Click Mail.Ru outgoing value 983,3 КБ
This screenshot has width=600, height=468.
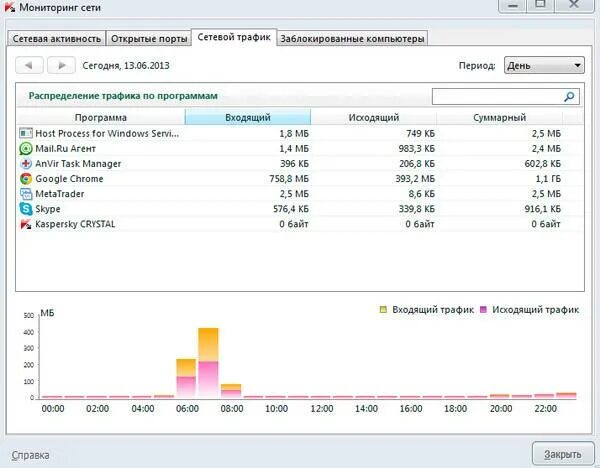(x=417, y=148)
